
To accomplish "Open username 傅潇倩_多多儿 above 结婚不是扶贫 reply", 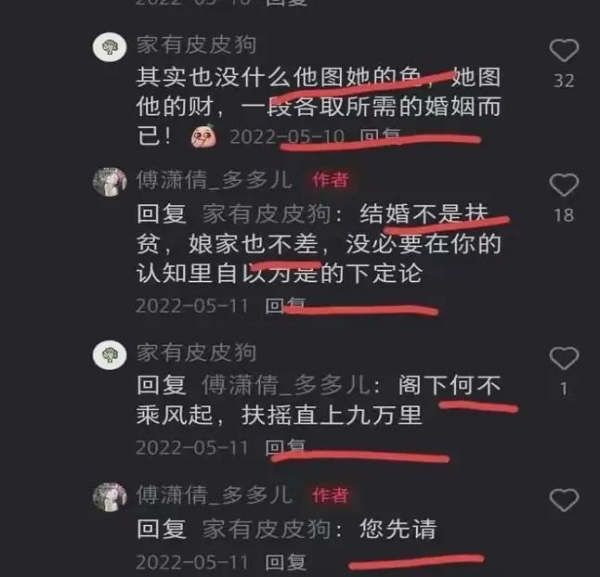I will click(x=214, y=180).
